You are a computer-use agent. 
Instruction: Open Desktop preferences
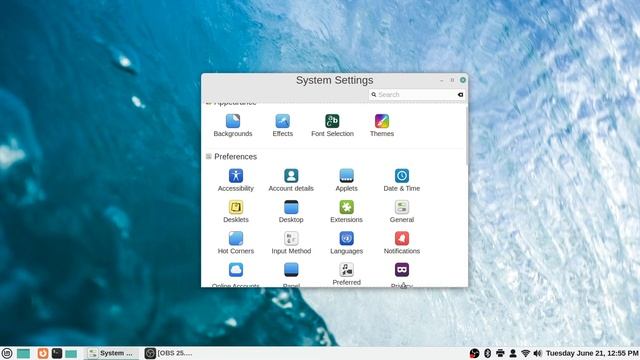pos(291,211)
